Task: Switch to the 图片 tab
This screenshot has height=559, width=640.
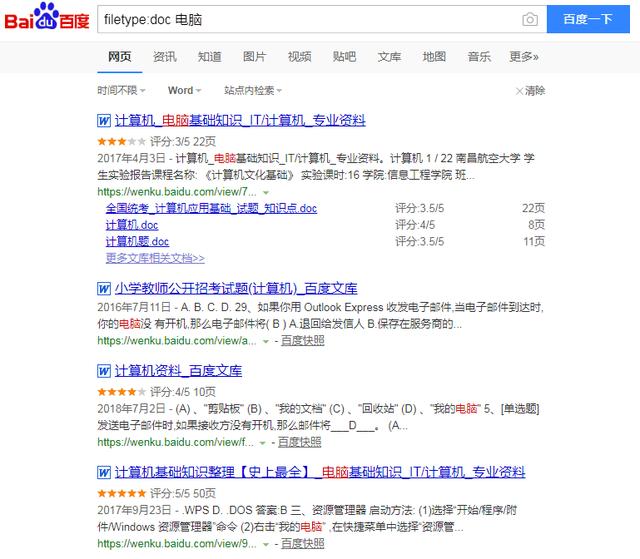Action: 254,57
